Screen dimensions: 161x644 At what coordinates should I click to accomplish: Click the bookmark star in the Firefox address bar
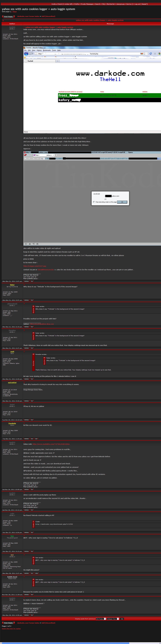click(x=144, y=54)
